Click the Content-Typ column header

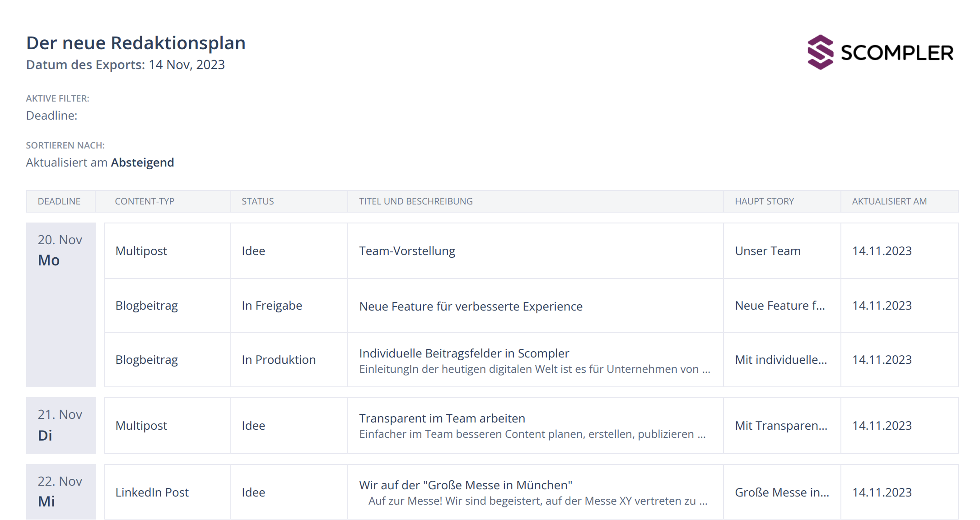145,201
